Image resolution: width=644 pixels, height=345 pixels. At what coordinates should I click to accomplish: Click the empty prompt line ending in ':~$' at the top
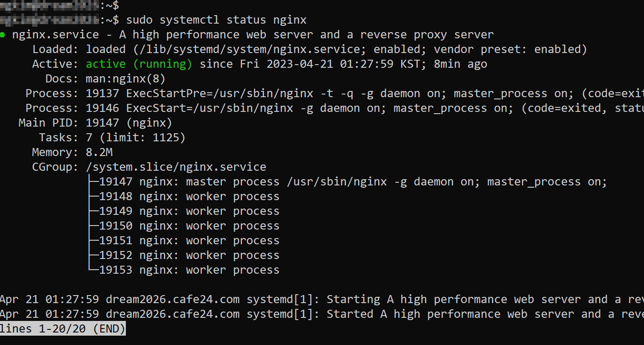(59, 5)
